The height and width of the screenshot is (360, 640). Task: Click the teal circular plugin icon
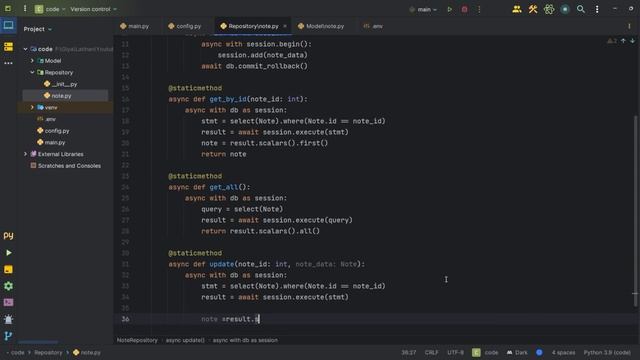click(x=565, y=9)
